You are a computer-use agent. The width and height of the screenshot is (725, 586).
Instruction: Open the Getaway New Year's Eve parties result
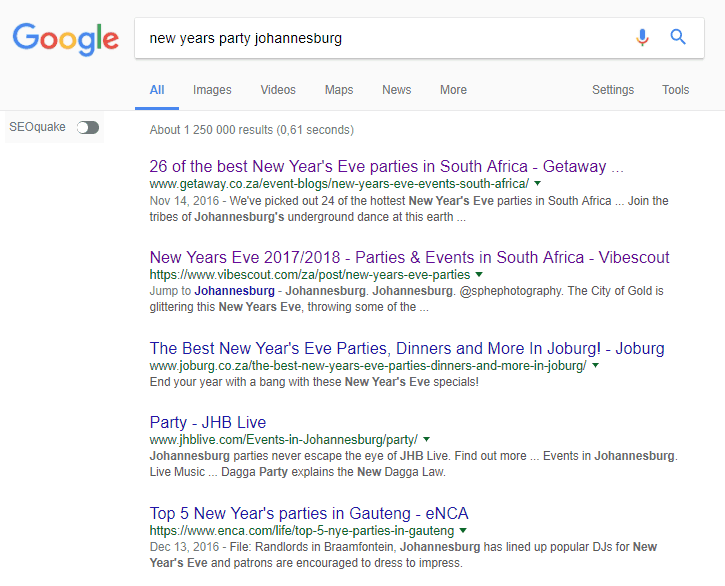point(387,166)
